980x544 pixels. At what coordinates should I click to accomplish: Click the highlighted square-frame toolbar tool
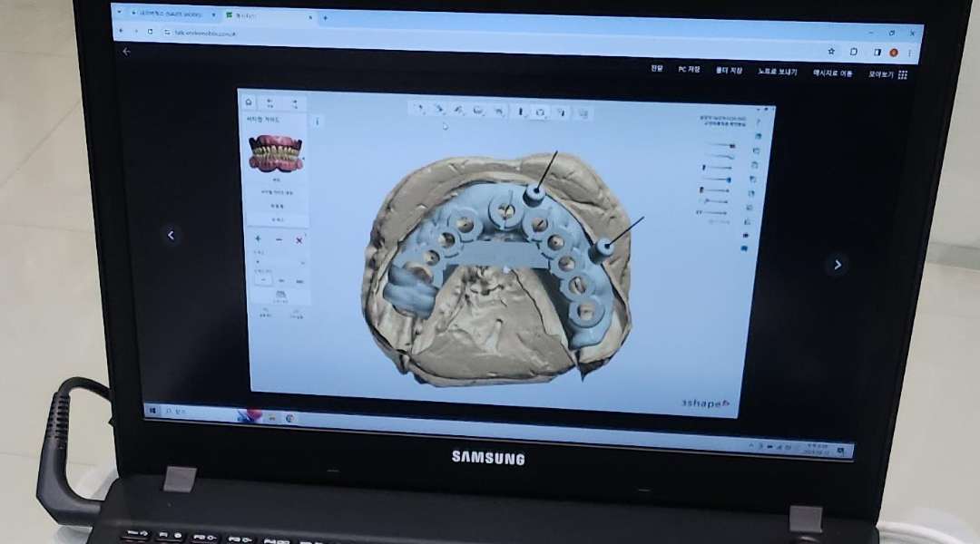coord(540,113)
